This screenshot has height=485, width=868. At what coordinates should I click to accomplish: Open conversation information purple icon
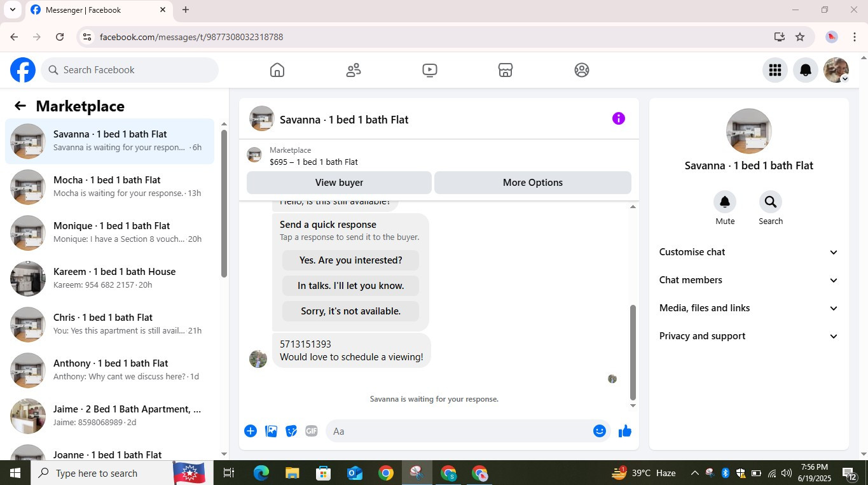[619, 118]
